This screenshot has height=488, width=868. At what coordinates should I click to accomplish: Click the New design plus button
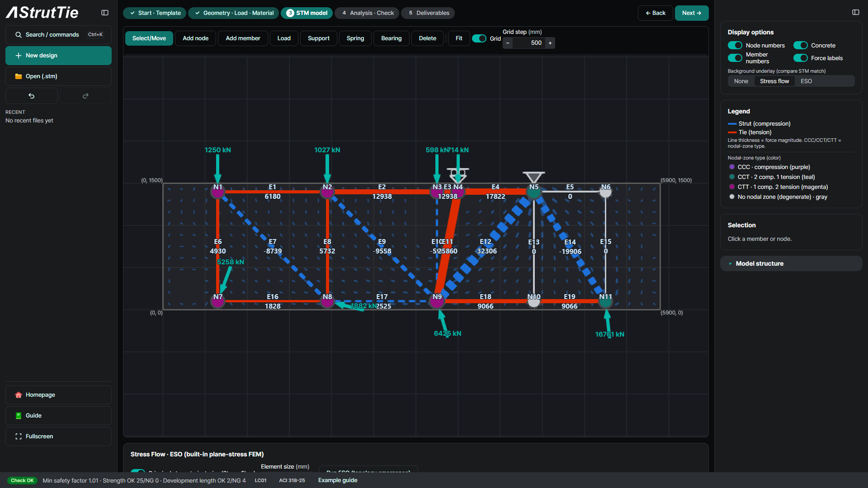point(58,56)
